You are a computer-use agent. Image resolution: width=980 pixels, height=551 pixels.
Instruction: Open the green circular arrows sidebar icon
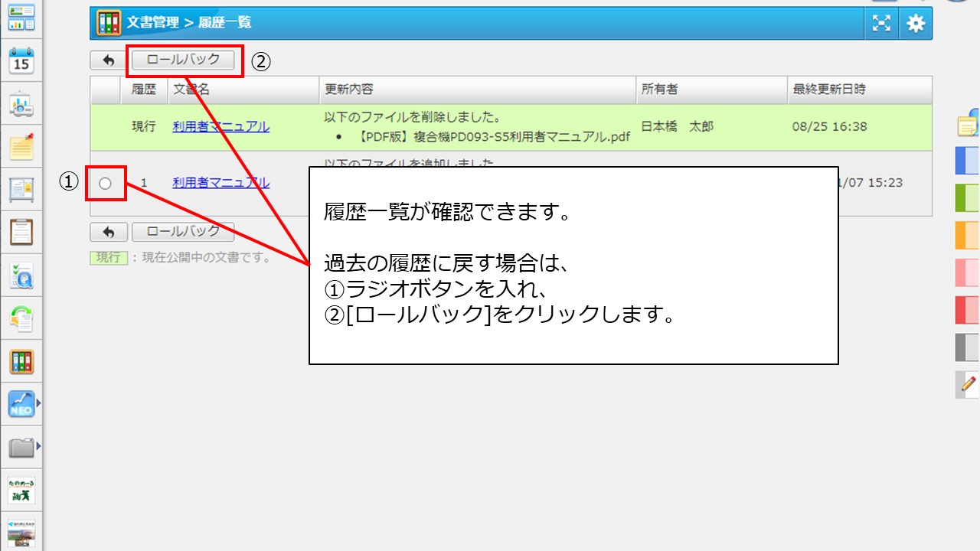click(21, 318)
